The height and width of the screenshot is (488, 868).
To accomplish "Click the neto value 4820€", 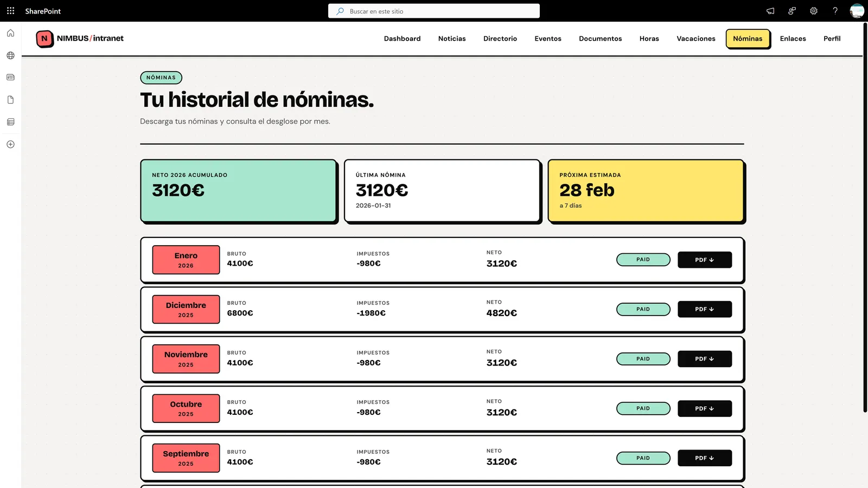I will pos(502,313).
